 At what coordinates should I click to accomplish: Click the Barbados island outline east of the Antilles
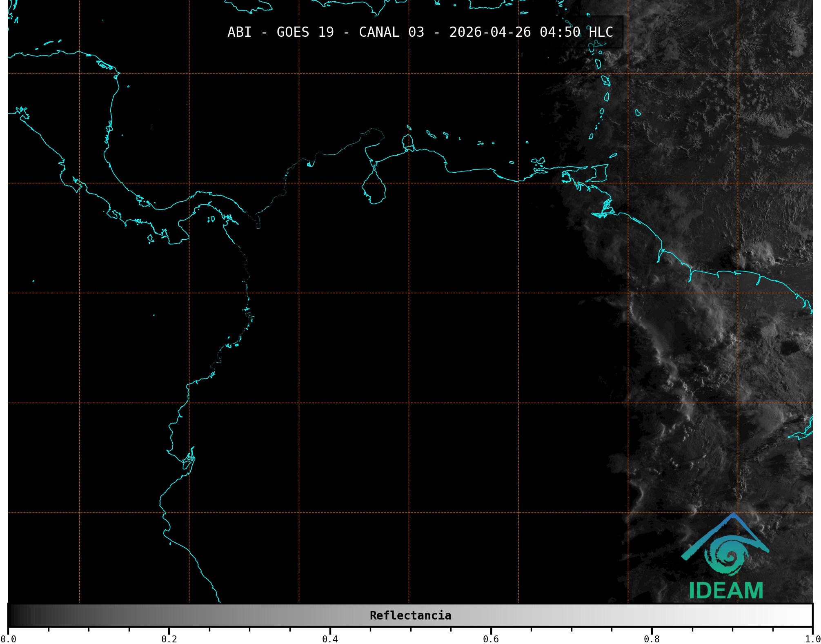[638, 113]
